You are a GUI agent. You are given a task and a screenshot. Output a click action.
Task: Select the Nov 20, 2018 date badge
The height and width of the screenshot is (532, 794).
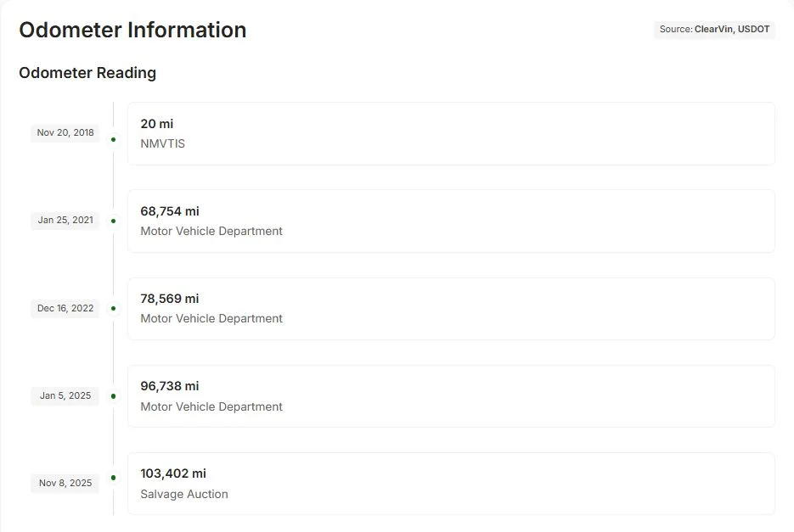(x=65, y=132)
